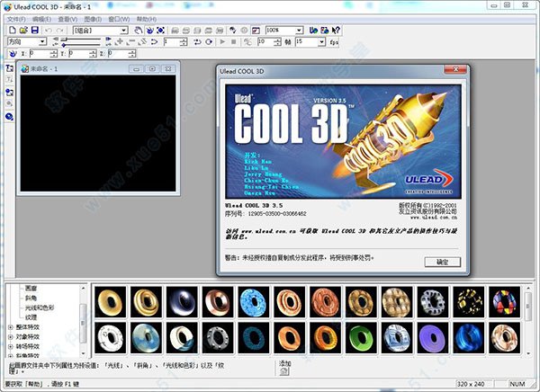Click the Insert Text tool in left toolbar
The image size is (540, 392).
[x=9, y=67]
